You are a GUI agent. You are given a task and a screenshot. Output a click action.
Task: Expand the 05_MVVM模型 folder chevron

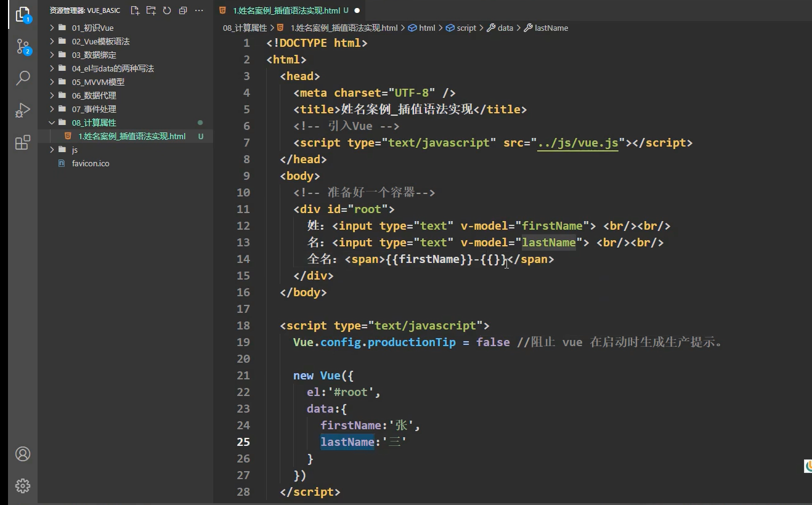52,82
